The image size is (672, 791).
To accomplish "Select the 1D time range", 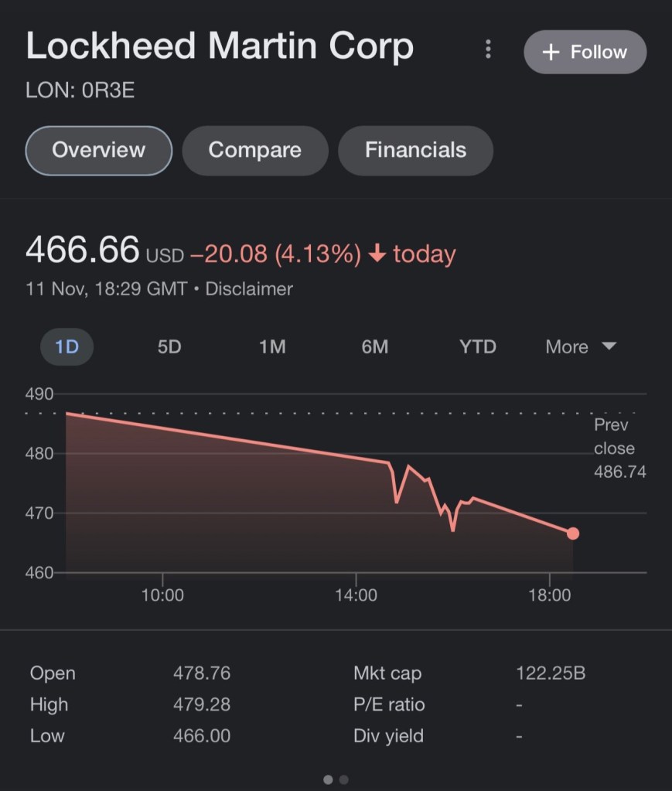I will point(67,347).
